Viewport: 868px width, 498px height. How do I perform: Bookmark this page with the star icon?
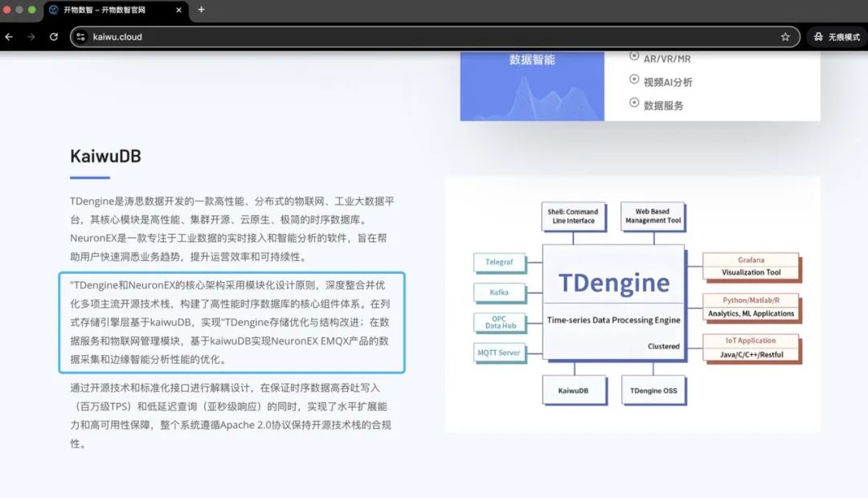tap(785, 36)
